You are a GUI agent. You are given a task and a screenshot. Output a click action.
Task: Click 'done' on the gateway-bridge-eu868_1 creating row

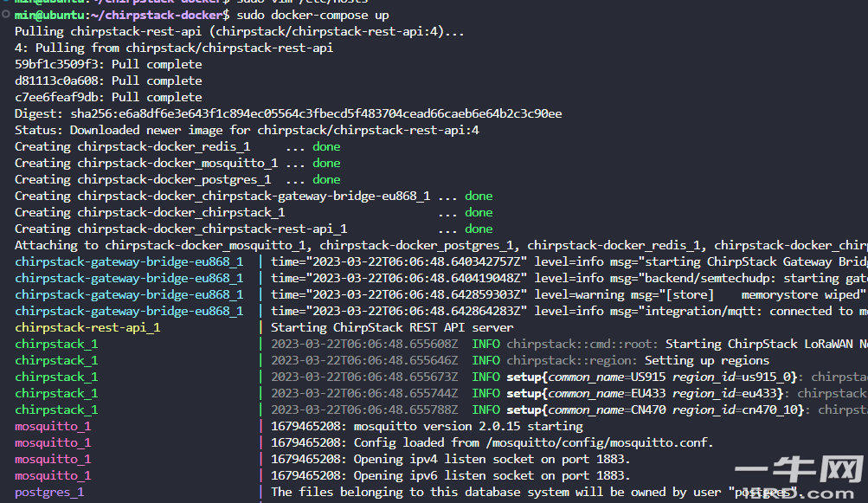[x=479, y=197]
